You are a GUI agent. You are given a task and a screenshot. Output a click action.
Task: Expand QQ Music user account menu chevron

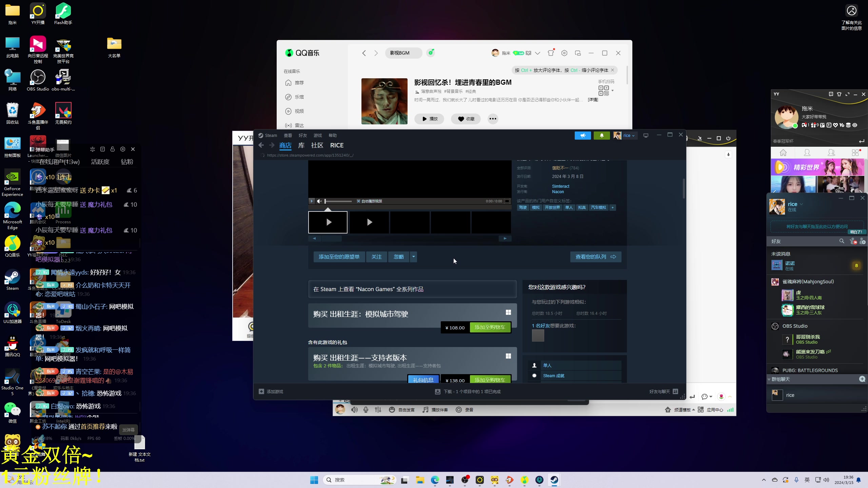[537, 53]
